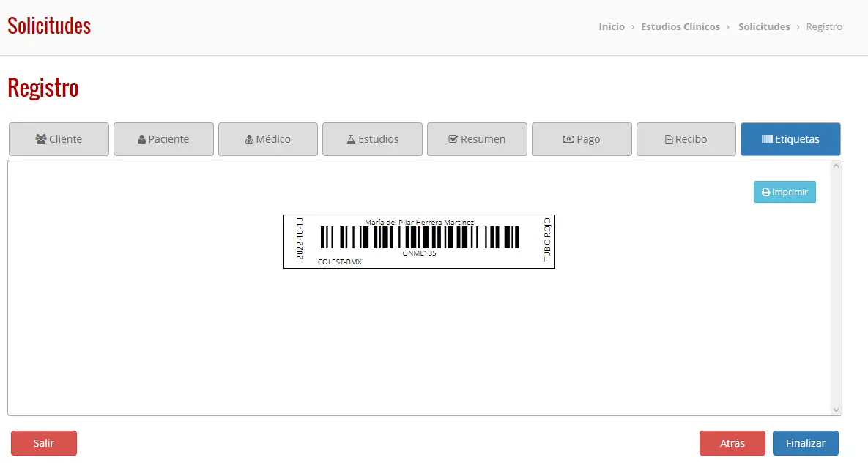Click the Registro breadcrumb item
Viewport: 868px width, 463px height.
click(824, 26)
